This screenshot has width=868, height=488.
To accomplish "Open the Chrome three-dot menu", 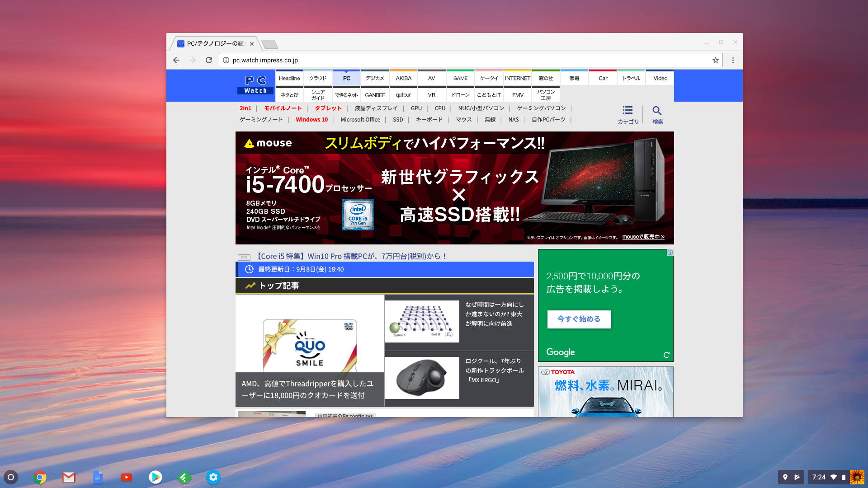I will [733, 60].
